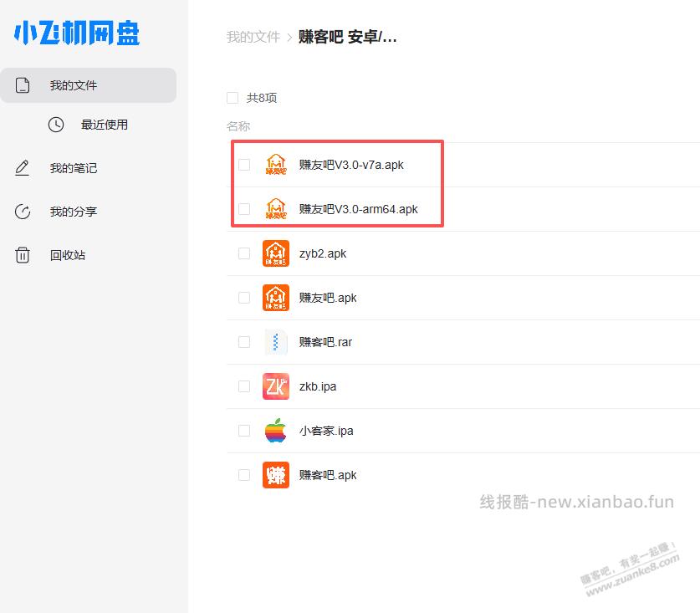
Task: Open file 赚友吧V3.0-arm64.apk
Action: click(359, 209)
